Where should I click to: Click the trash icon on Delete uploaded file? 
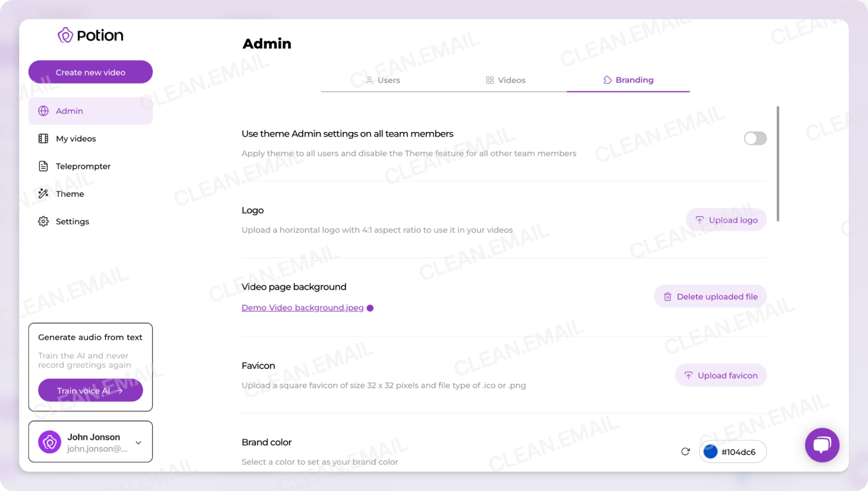(668, 297)
